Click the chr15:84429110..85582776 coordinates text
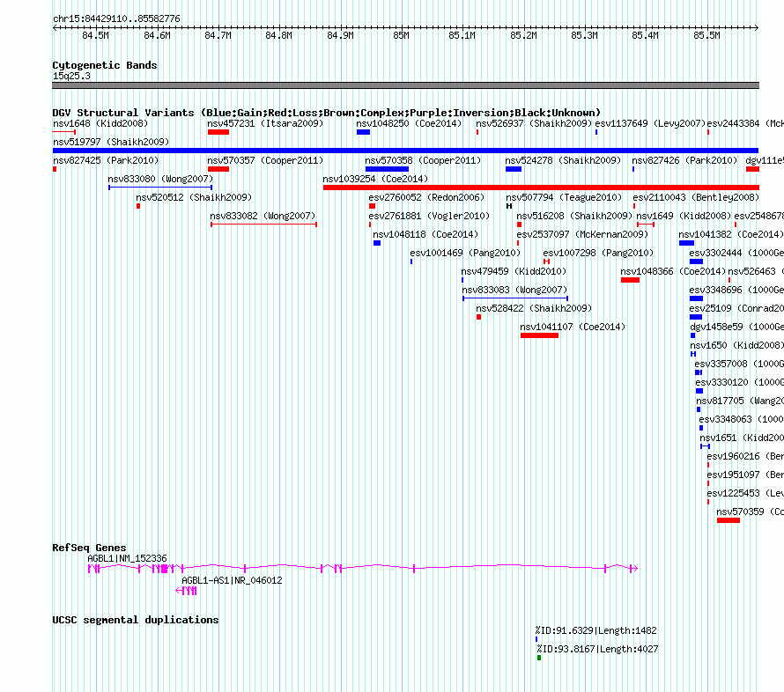 (x=116, y=18)
